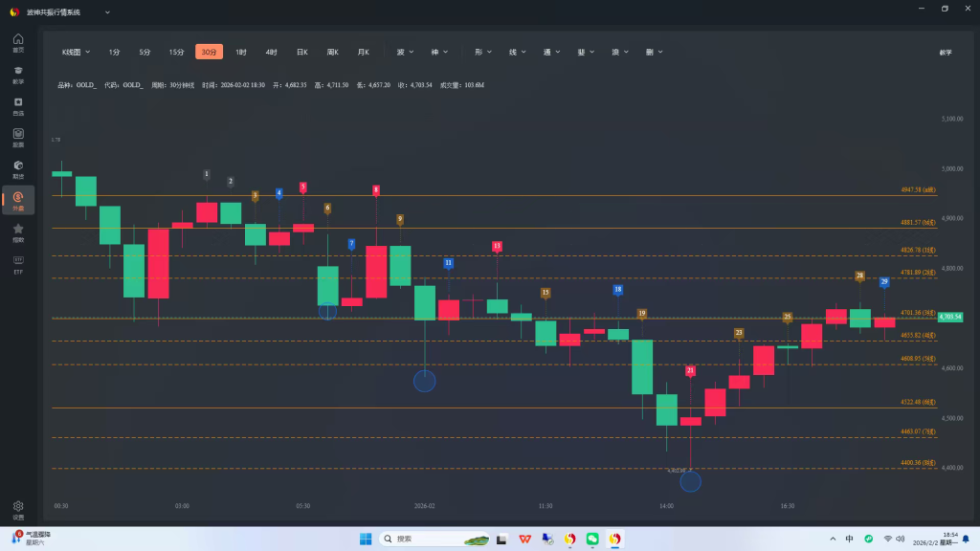This screenshot has width=980, height=551.
Task: Click the wave marker labeled 21
Action: [690, 370]
